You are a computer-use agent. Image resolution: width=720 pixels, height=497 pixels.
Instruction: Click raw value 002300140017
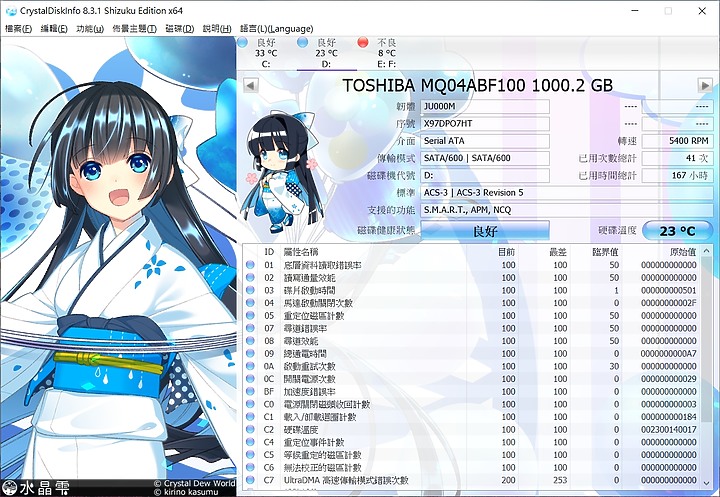coord(669,429)
